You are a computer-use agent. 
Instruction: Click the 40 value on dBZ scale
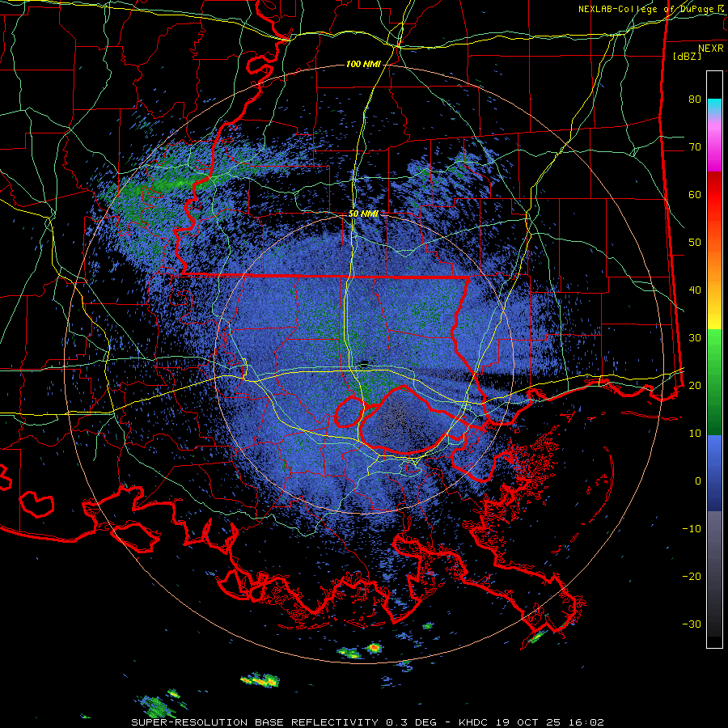pyautogui.click(x=695, y=290)
